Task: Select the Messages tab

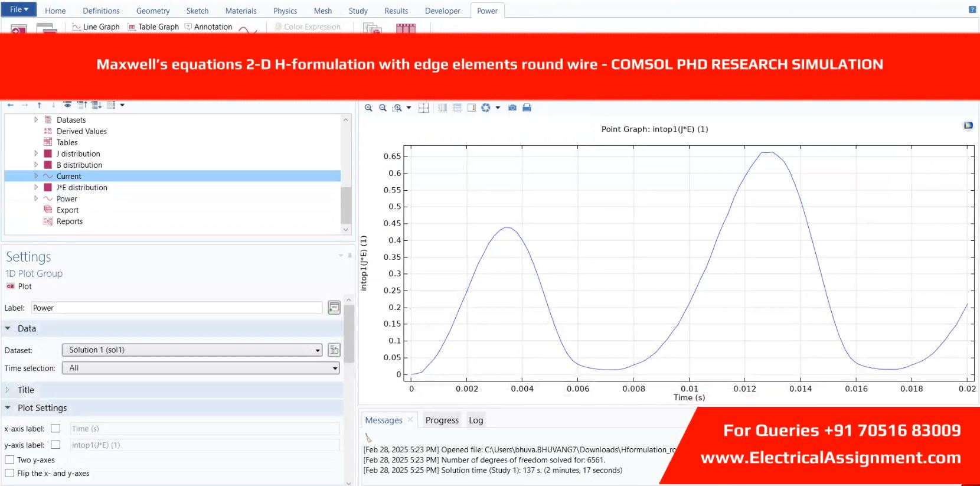Action: click(384, 420)
